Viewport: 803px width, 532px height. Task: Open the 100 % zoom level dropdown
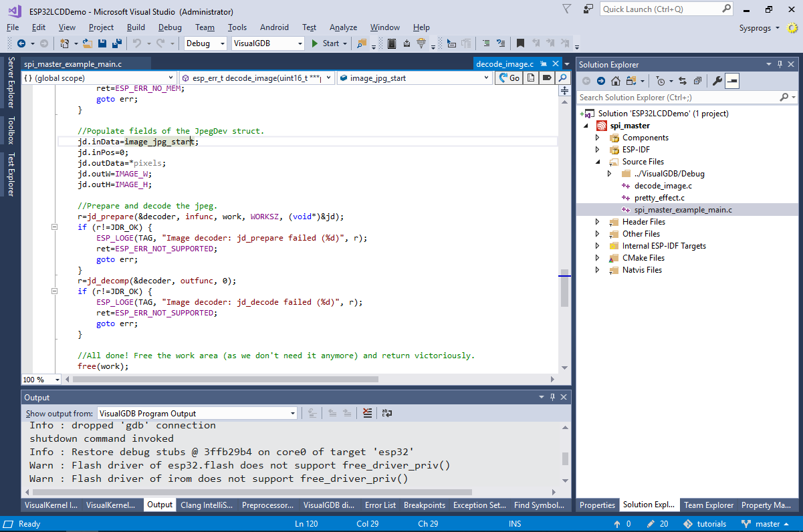point(41,380)
